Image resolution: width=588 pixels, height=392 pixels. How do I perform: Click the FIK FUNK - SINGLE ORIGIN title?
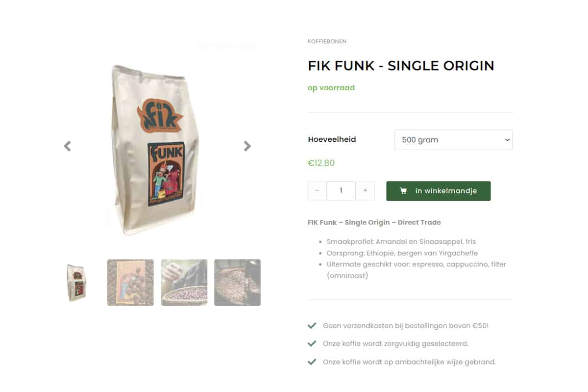pos(401,66)
